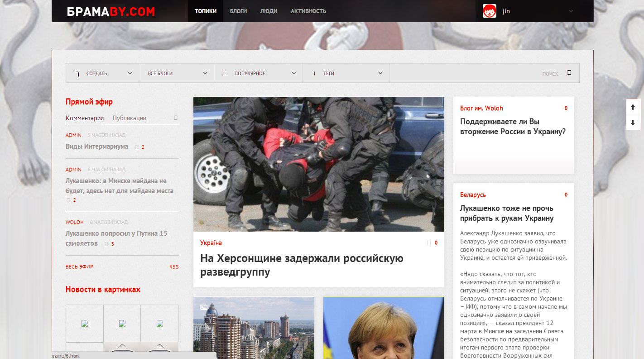Screen dimensions: 644x359
Task: Click the jin user avatar icon
Action: [489, 11]
